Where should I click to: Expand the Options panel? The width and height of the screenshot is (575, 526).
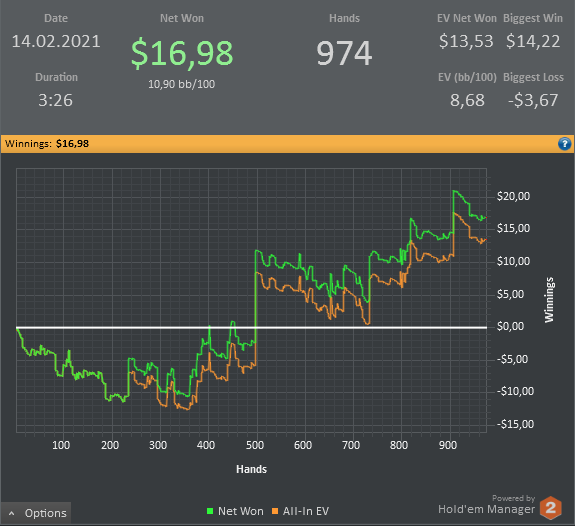click(x=36, y=513)
